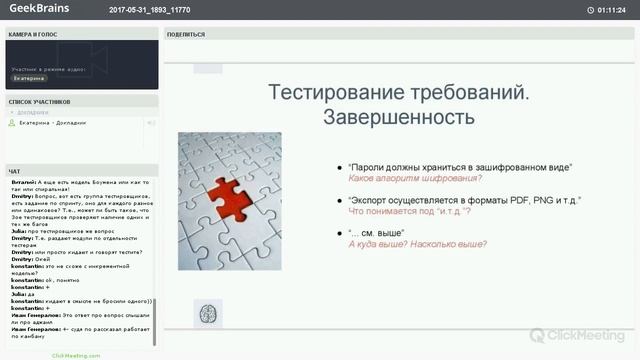This screenshot has width=640, height=360.
Task: Click Виталий's chat message about модель Боумена
Action: click(80, 186)
